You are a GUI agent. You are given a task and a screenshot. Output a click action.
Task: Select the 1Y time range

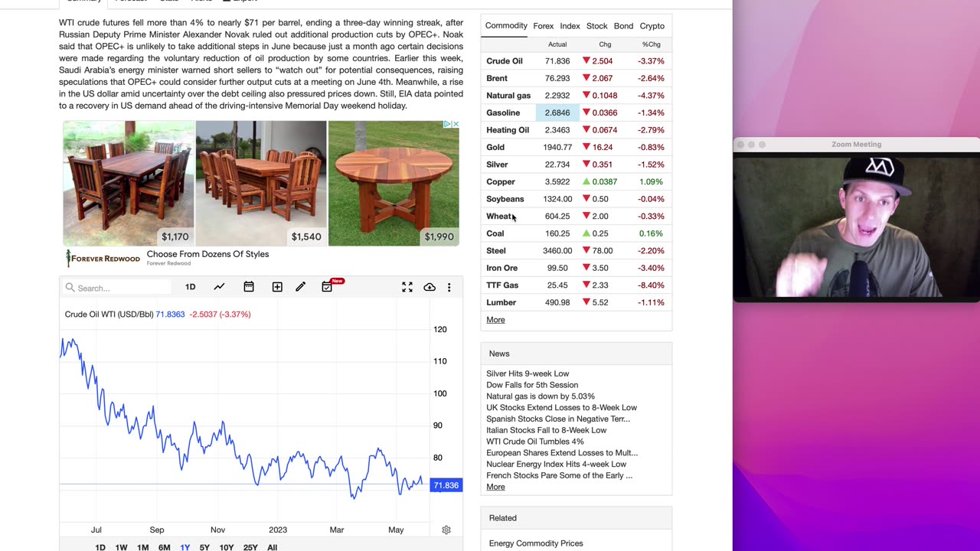point(185,547)
